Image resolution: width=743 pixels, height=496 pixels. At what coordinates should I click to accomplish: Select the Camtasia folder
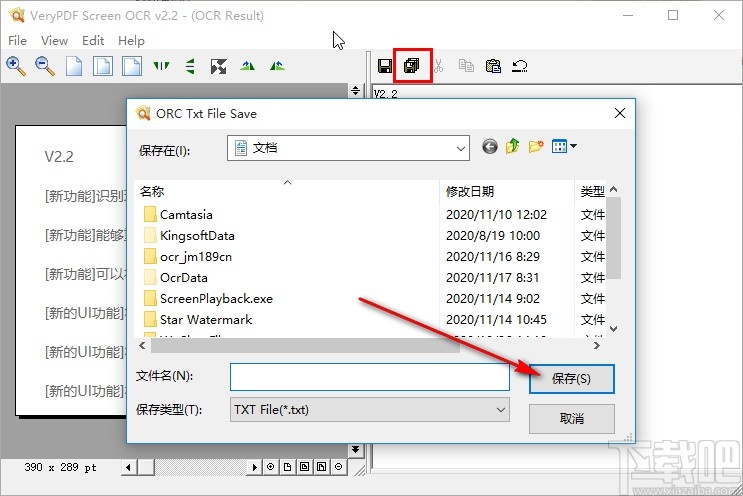point(186,215)
